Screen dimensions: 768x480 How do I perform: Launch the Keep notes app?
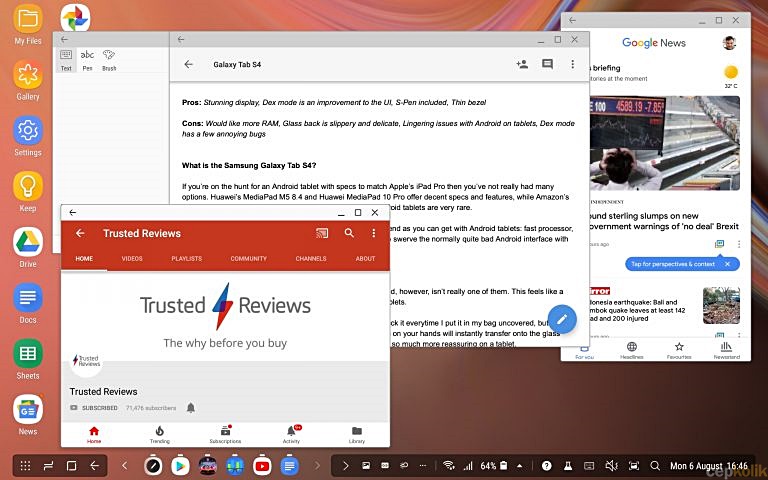(x=28, y=186)
